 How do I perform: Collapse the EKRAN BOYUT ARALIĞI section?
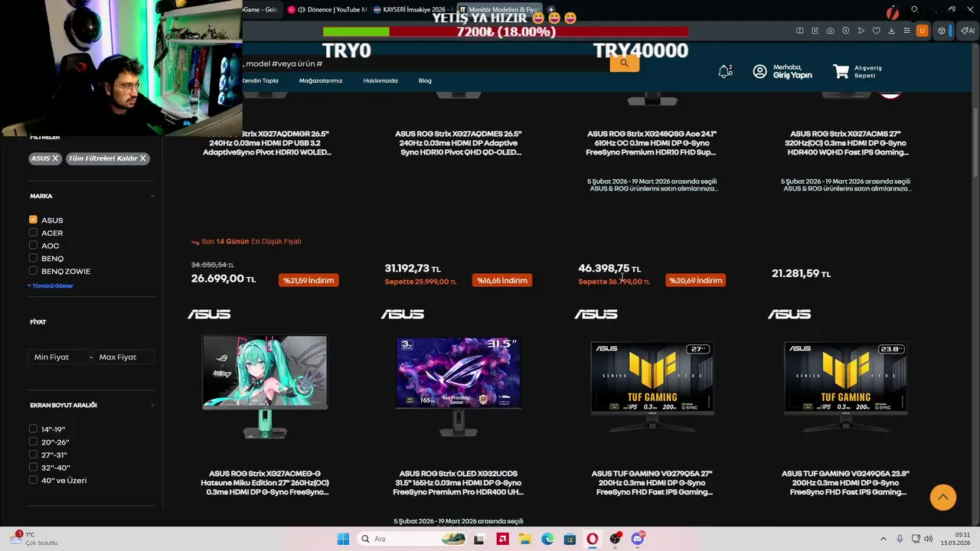pos(152,406)
